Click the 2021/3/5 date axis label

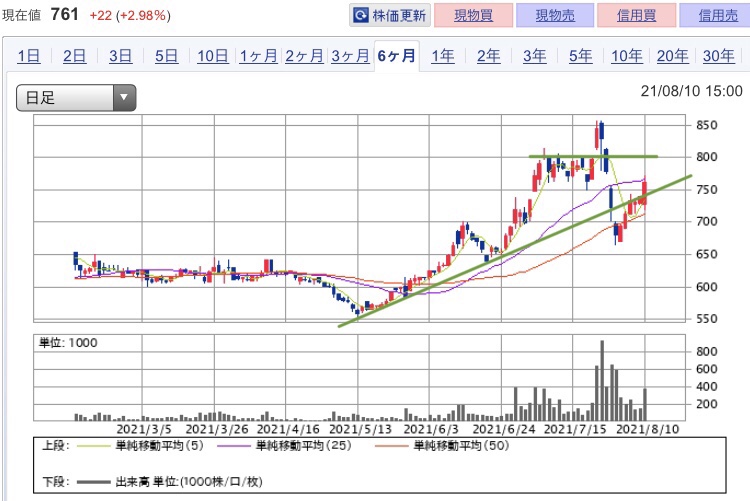pos(144,429)
